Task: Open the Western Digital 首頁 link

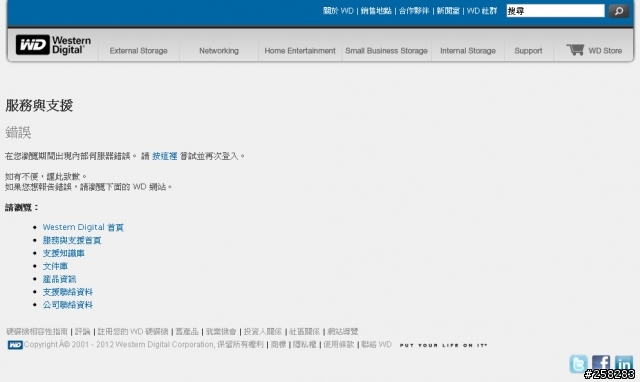Action: pos(83,227)
